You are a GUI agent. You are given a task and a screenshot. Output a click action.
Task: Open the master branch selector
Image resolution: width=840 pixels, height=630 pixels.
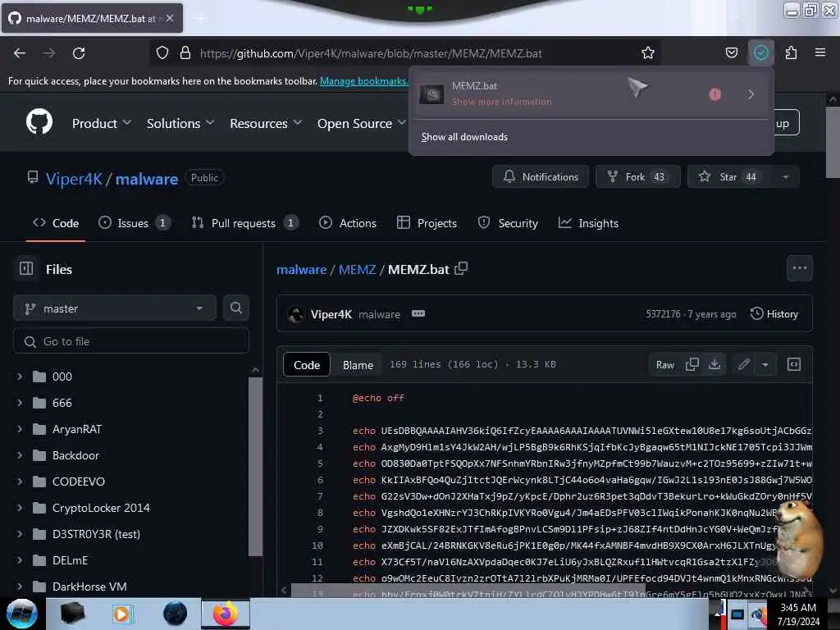pyautogui.click(x=115, y=308)
